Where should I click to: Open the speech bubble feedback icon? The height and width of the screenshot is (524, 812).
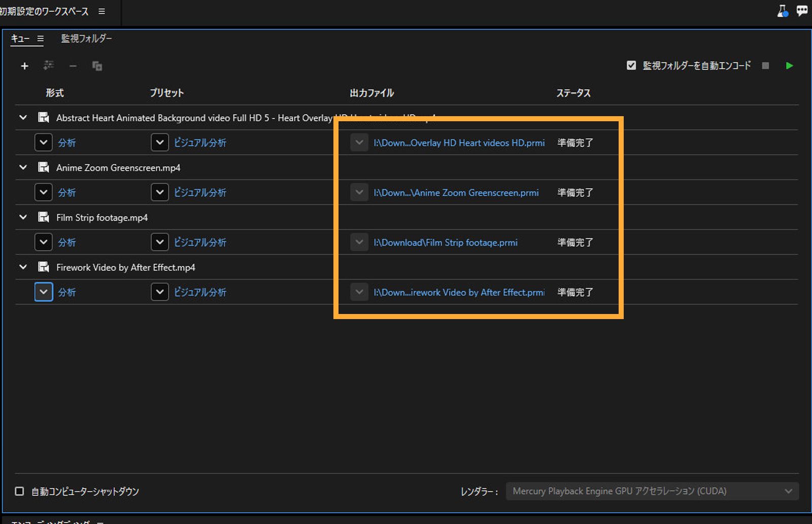pyautogui.click(x=802, y=11)
